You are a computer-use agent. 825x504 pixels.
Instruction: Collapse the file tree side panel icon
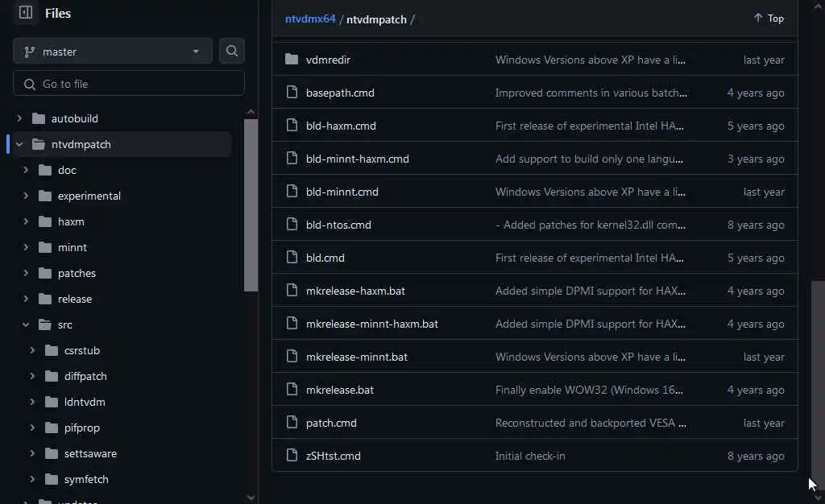pos(26,13)
